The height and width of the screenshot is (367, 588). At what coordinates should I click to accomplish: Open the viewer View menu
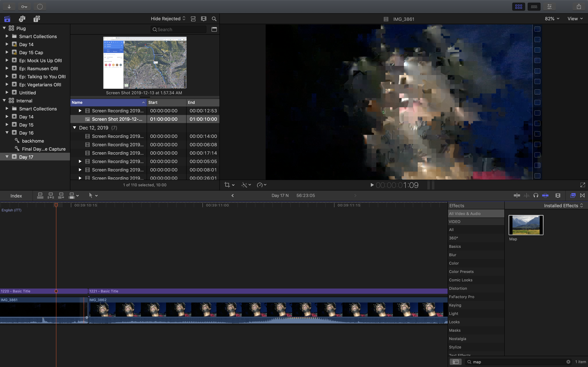pos(575,19)
